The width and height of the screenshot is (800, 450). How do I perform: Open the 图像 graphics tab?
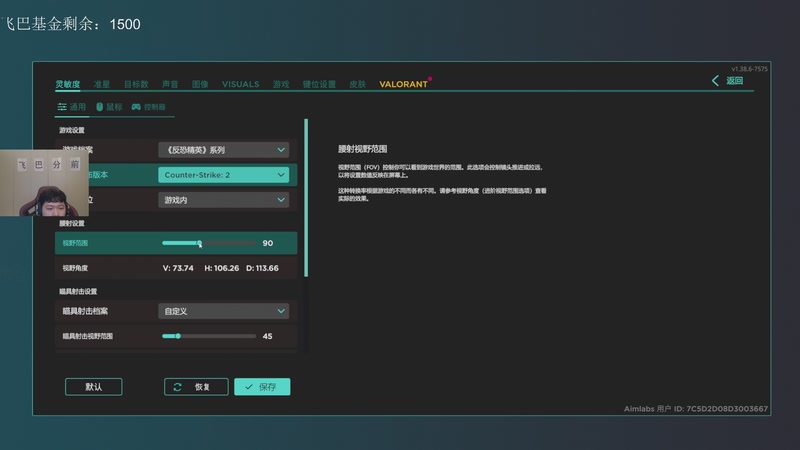pyautogui.click(x=200, y=84)
